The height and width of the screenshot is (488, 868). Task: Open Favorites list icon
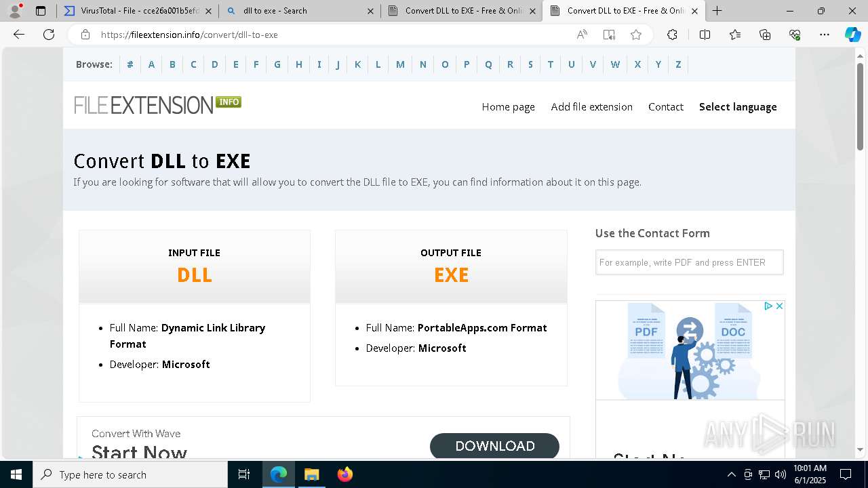[x=735, y=35]
